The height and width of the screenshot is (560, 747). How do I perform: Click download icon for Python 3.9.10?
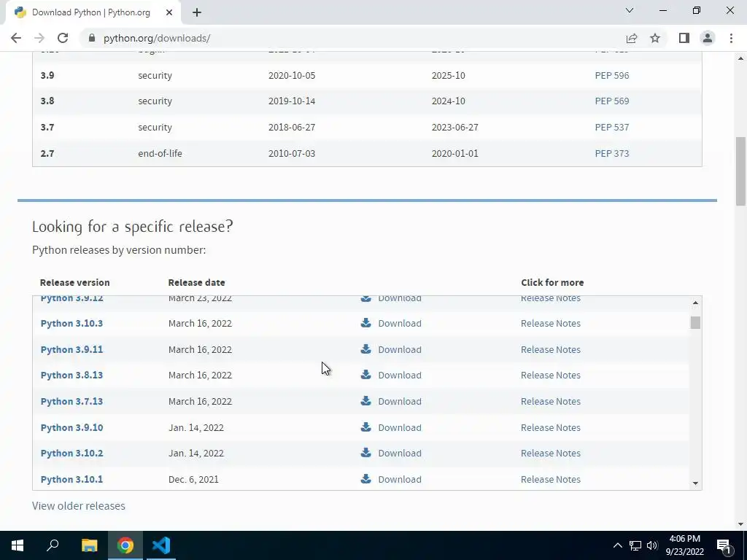pos(366,427)
